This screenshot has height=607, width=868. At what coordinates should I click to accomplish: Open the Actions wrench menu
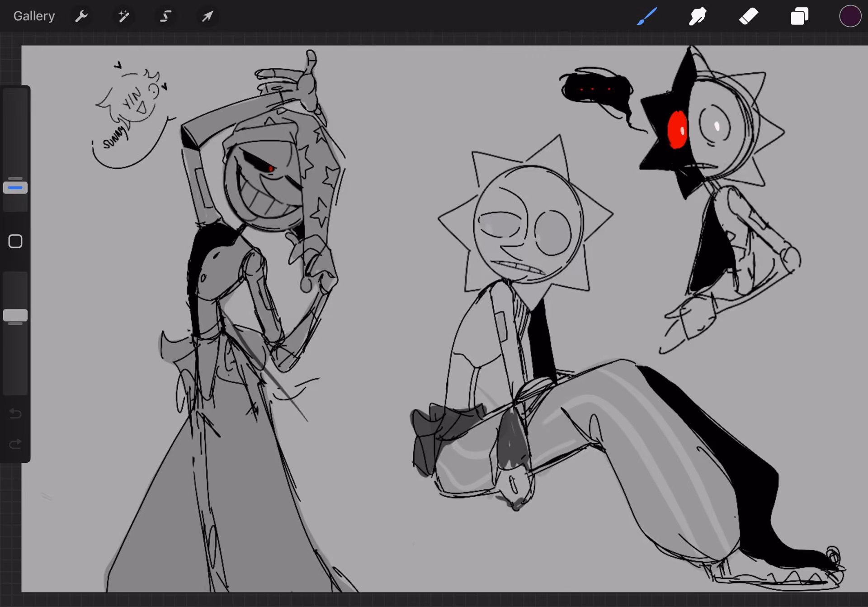pos(81,16)
